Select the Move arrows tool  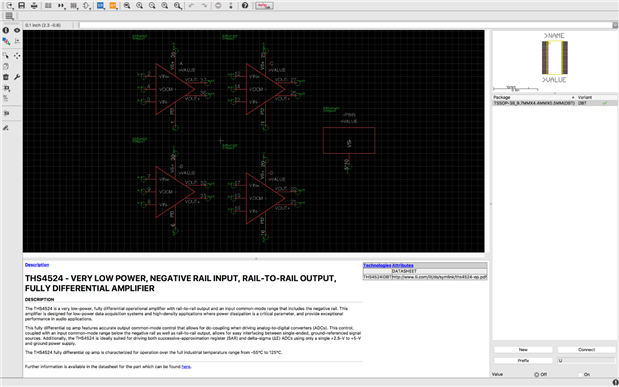pos(17,56)
